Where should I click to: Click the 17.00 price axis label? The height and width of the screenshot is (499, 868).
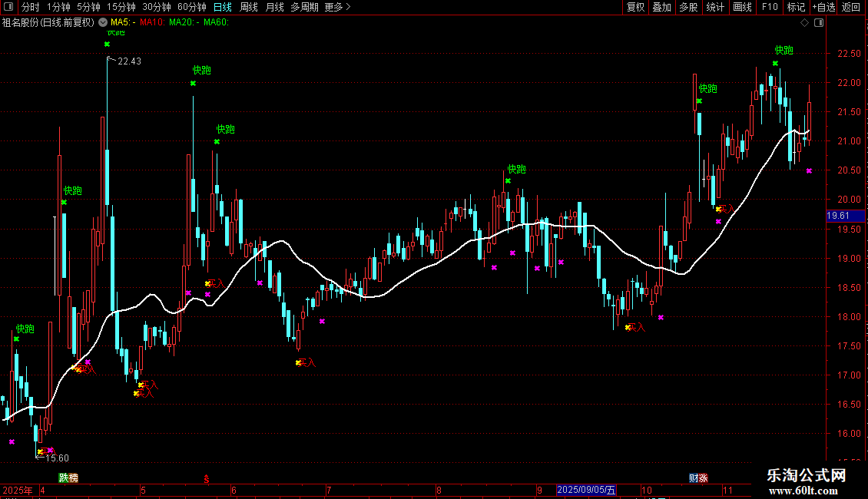849,375
